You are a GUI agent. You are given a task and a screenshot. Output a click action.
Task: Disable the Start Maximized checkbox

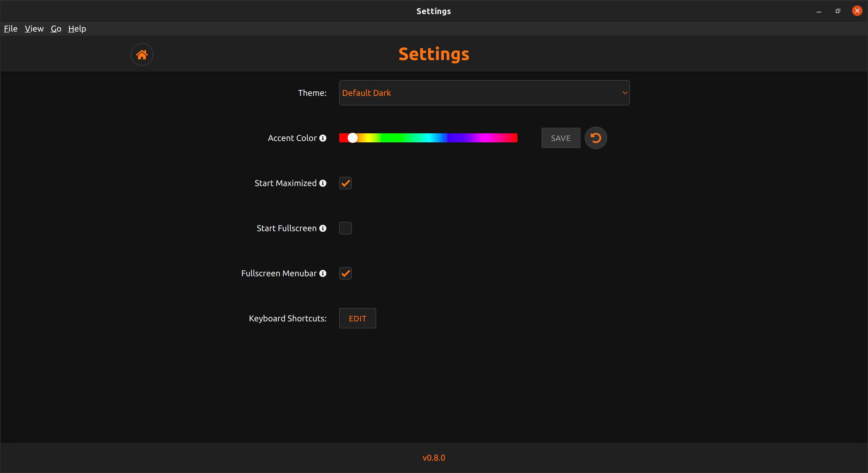click(x=345, y=183)
